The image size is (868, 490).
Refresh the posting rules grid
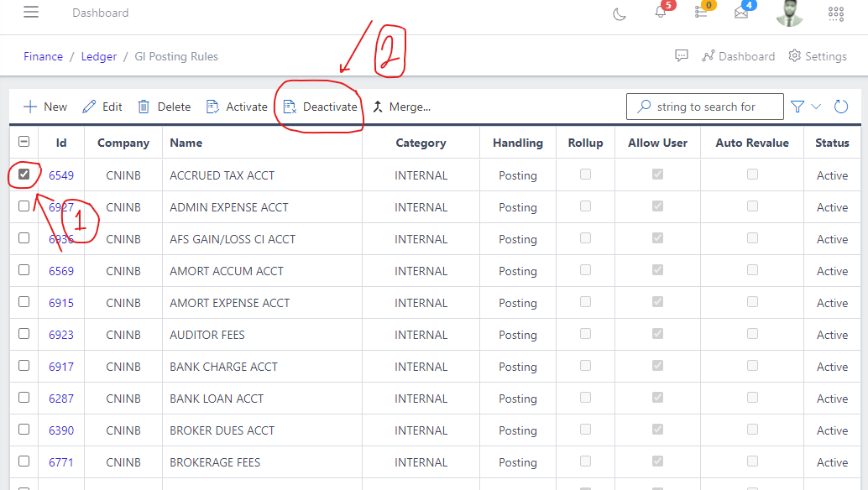[841, 107]
